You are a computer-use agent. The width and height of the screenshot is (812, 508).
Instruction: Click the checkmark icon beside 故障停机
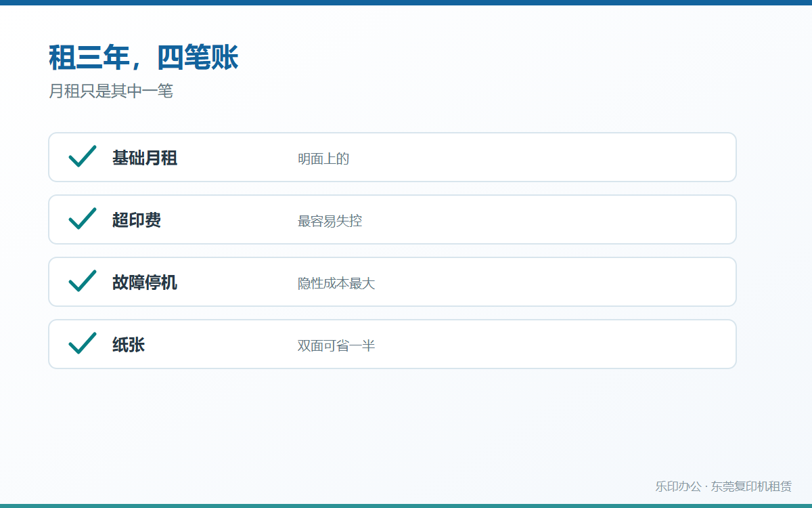pos(83,281)
